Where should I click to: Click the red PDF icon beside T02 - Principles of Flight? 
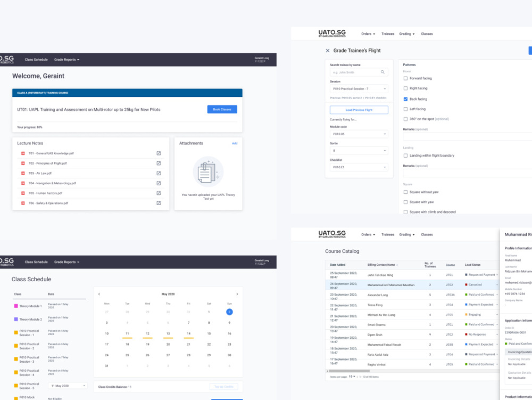coord(23,164)
